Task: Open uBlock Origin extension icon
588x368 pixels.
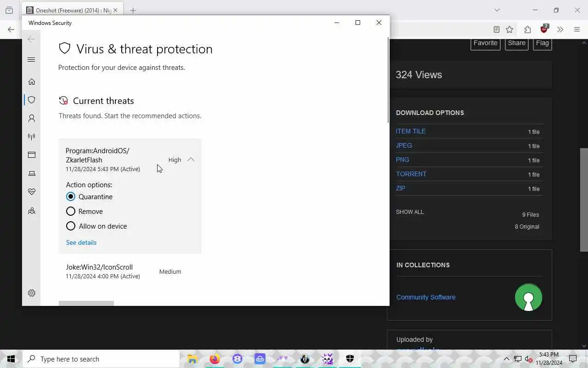Action: click(x=544, y=29)
